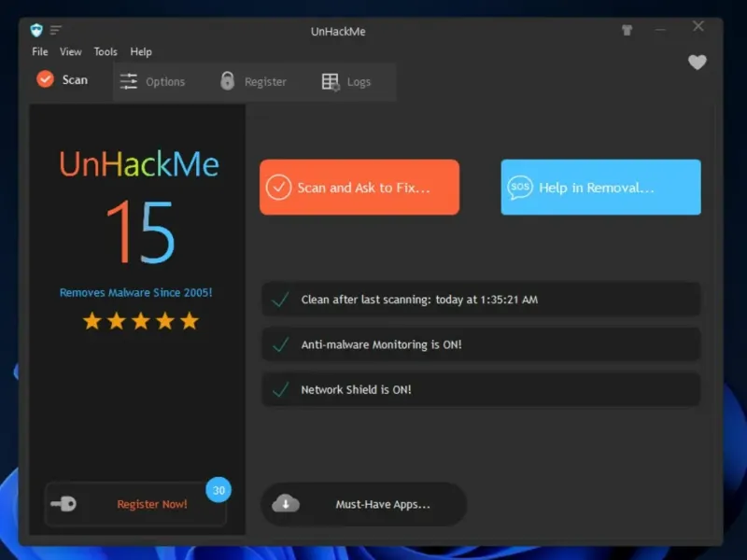Click Removes Malware Since 2005! link
This screenshot has height=560, width=747.
[135, 292]
